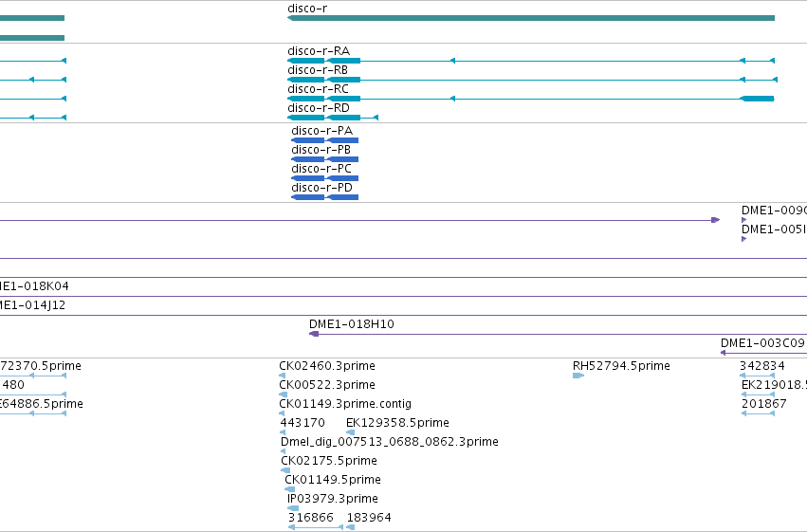Screen dimensions: 807x532
Task: Click the E64886.5prime partial label
Action: (x=41, y=404)
